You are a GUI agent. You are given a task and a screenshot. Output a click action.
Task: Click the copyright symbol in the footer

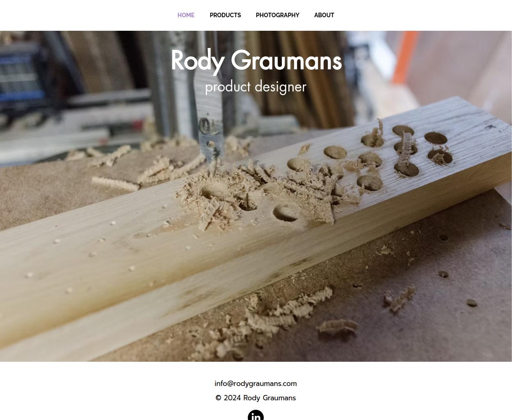click(x=219, y=398)
